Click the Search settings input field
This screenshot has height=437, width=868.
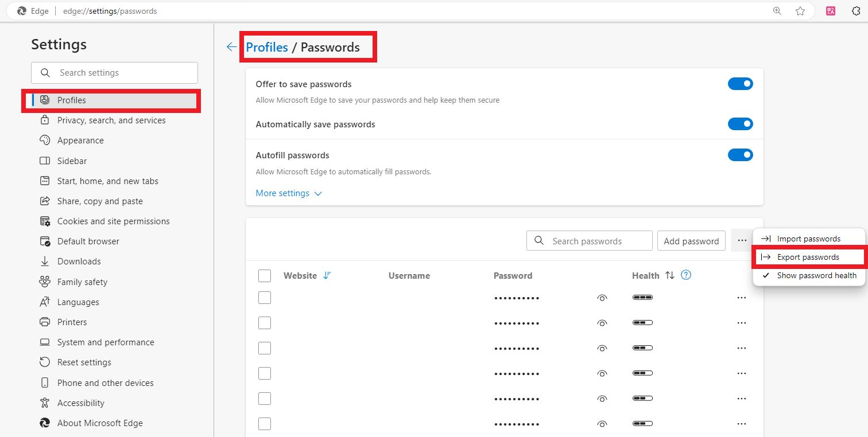pos(114,73)
